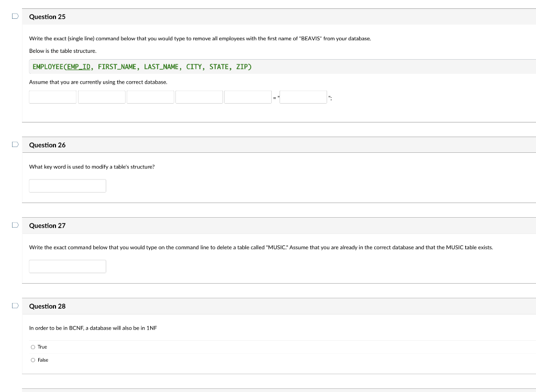
Task: Click 'In order to be in BCNF' statement
Action: tap(93, 328)
